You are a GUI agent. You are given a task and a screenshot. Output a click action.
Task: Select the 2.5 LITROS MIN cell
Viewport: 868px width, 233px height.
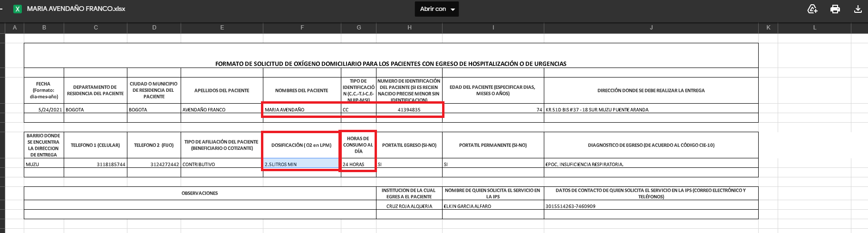pyautogui.click(x=302, y=164)
